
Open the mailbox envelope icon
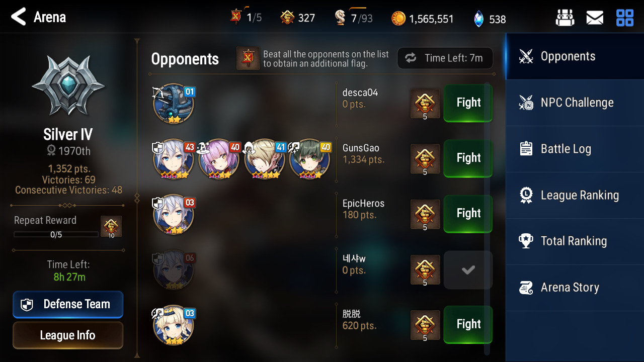point(595,18)
